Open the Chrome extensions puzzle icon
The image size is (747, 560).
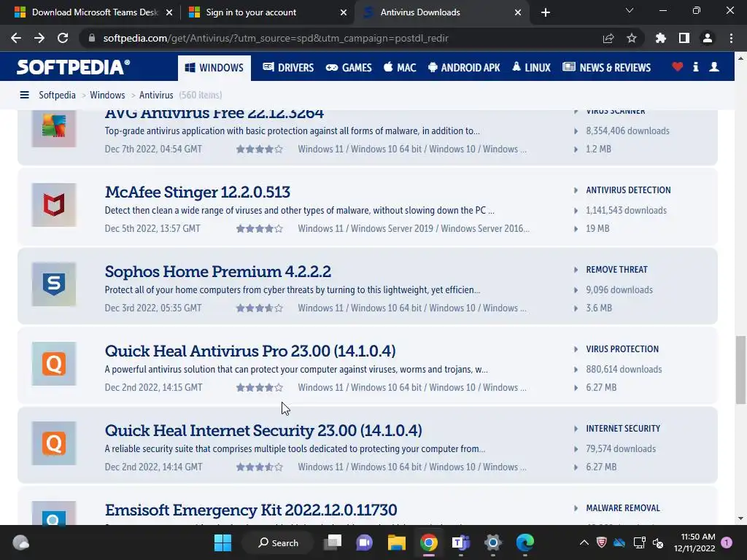[660, 38]
